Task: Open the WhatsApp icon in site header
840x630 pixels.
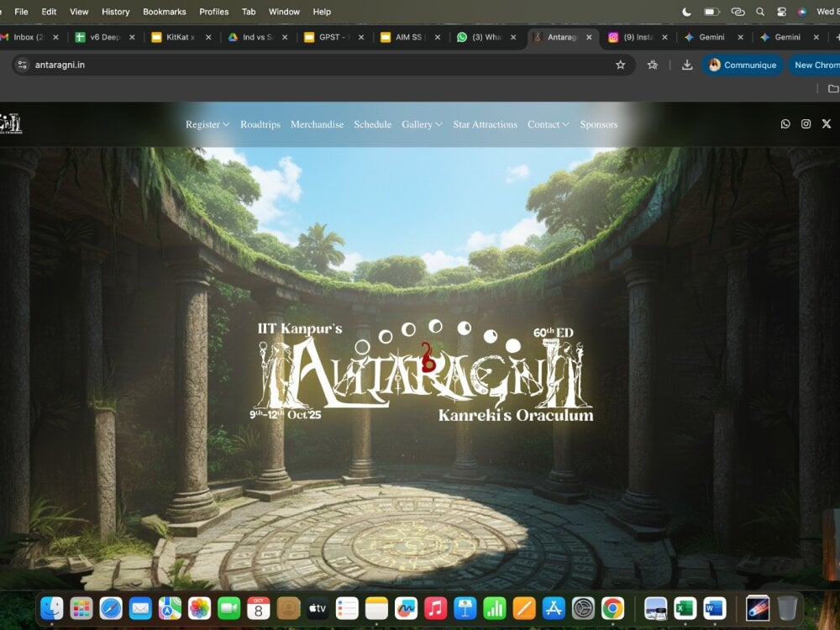Action: coord(785,124)
